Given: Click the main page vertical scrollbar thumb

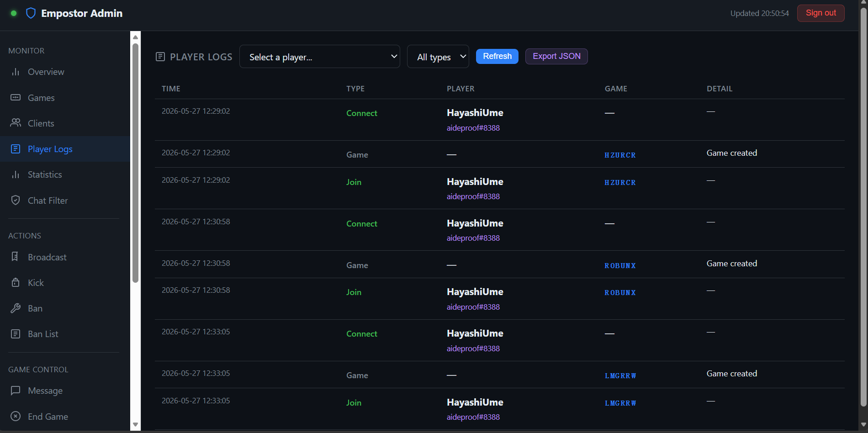Looking at the screenshot, I should (x=863, y=207).
